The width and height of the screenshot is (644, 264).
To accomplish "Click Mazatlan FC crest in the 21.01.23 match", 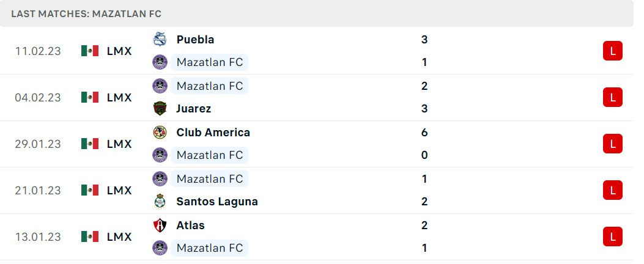I will (x=160, y=178).
